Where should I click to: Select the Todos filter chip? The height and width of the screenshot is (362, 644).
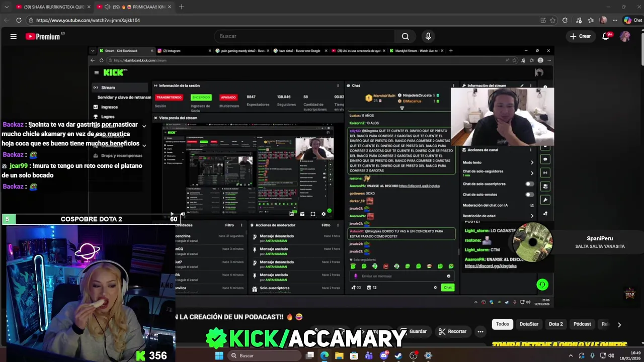click(503, 324)
